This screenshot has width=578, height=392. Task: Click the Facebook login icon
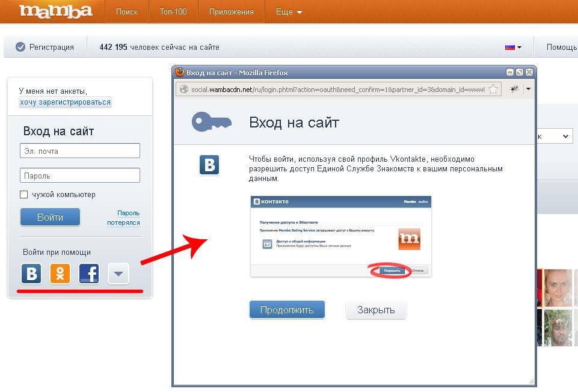(89, 274)
